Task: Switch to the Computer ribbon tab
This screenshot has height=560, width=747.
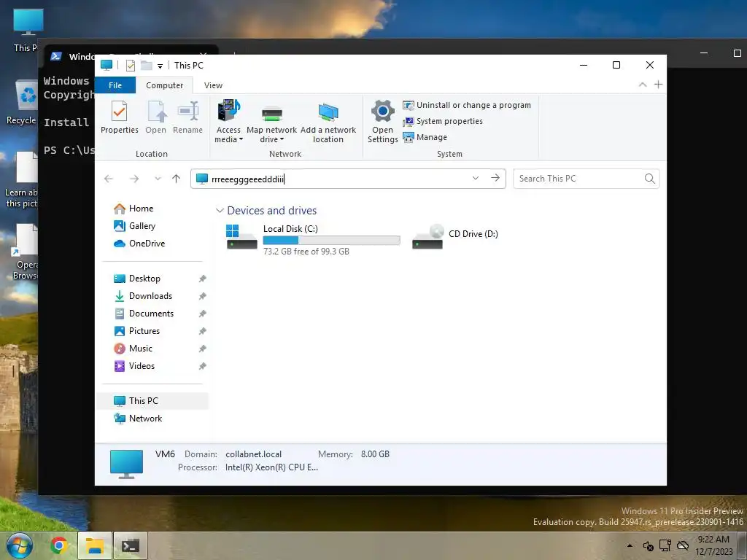Action: tap(164, 85)
